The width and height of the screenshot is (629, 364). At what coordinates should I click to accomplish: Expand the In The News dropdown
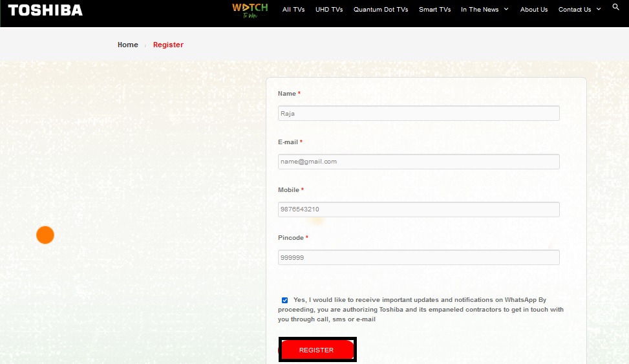point(484,10)
